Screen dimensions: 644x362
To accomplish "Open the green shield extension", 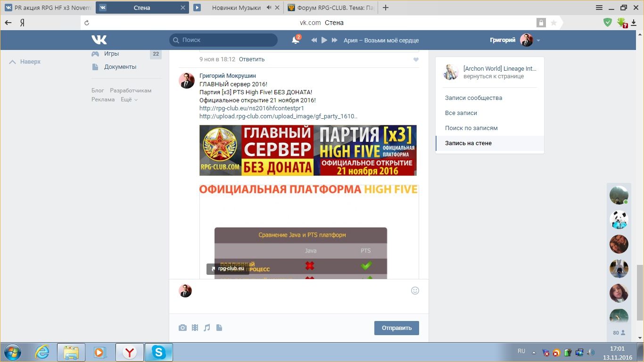I will coord(608,22).
